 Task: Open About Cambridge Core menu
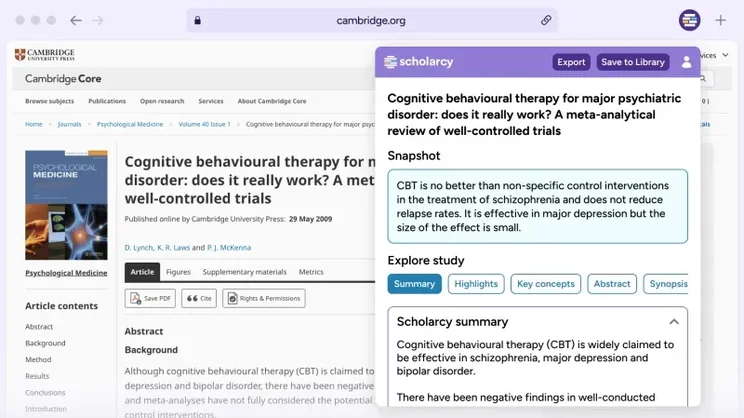pyautogui.click(x=272, y=101)
